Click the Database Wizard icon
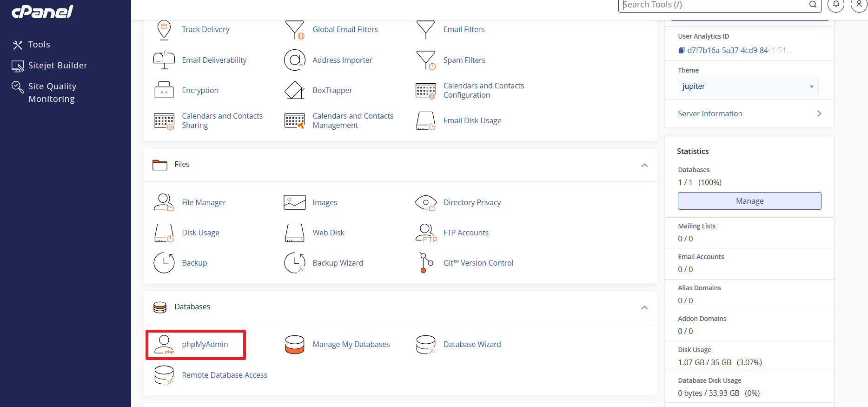Screen dimensions: 868x407 tap(426, 345)
